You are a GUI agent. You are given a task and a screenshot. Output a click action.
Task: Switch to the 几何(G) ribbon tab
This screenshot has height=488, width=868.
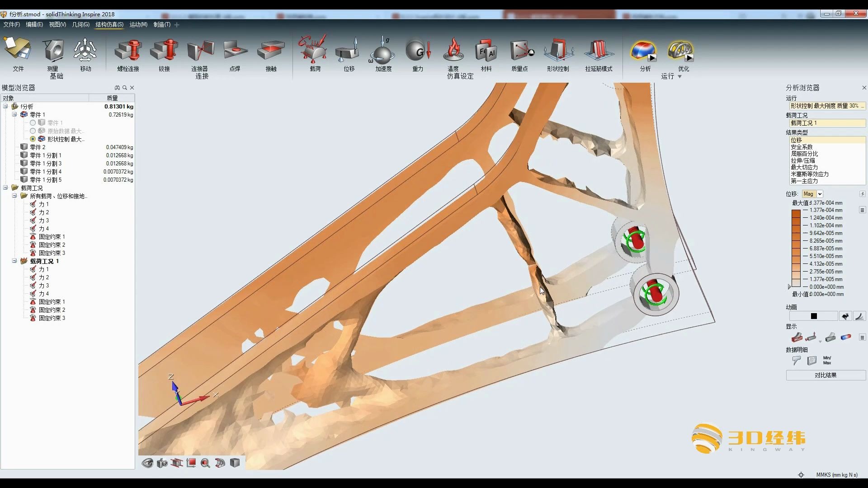[81, 24]
